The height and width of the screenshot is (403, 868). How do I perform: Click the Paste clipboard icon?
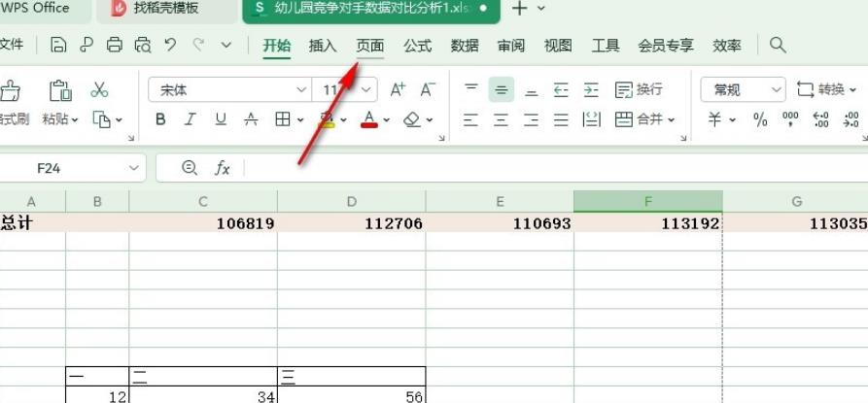coord(60,90)
